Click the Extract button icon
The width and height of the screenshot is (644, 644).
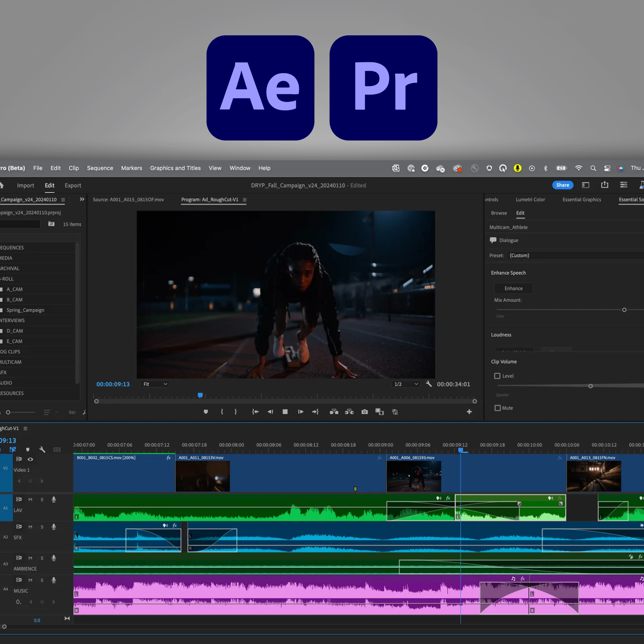click(x=349, y=412)
